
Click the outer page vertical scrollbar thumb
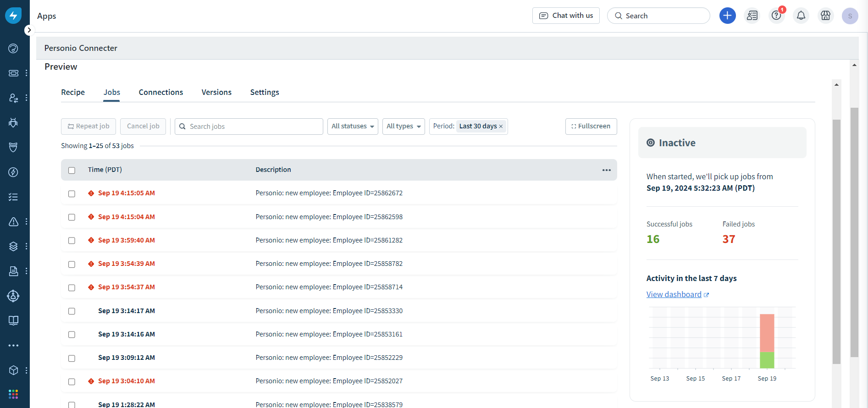point(854,232)
